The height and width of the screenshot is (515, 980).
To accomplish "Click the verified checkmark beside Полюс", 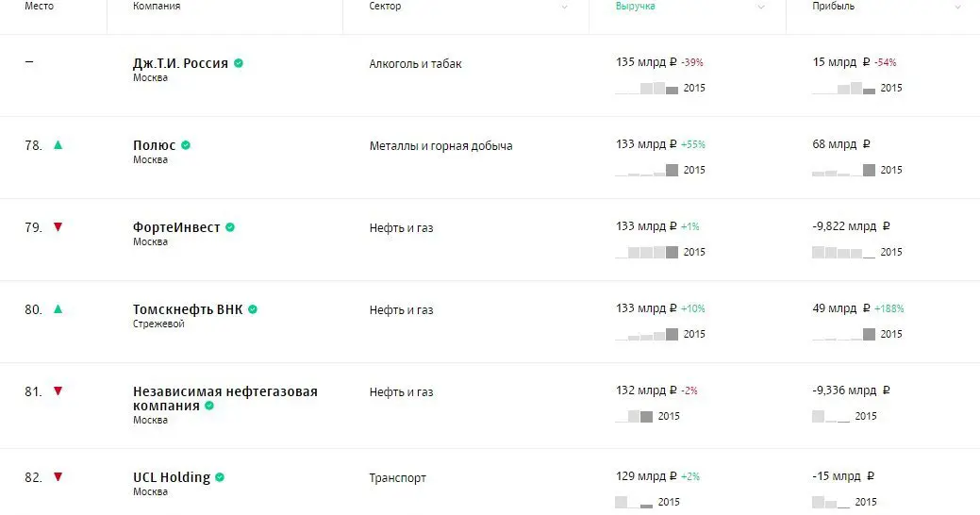I will 186,145.
